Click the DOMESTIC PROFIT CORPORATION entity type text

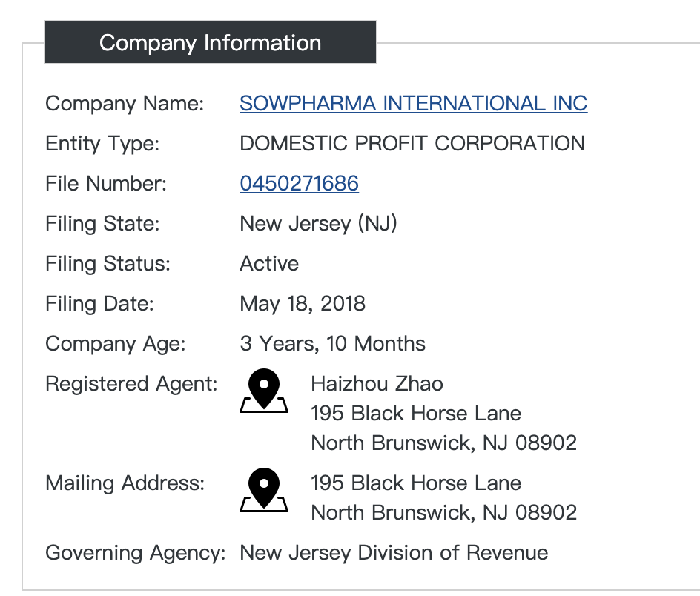point(412,144)
